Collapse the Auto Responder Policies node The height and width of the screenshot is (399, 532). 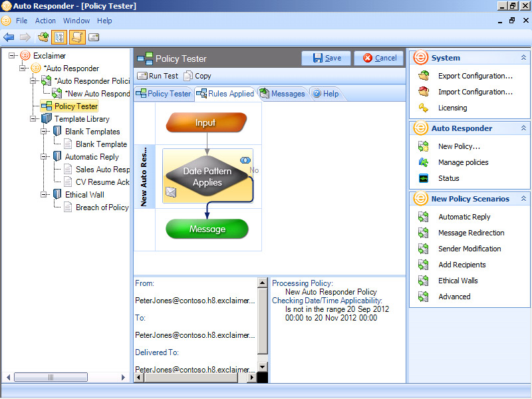33,80
